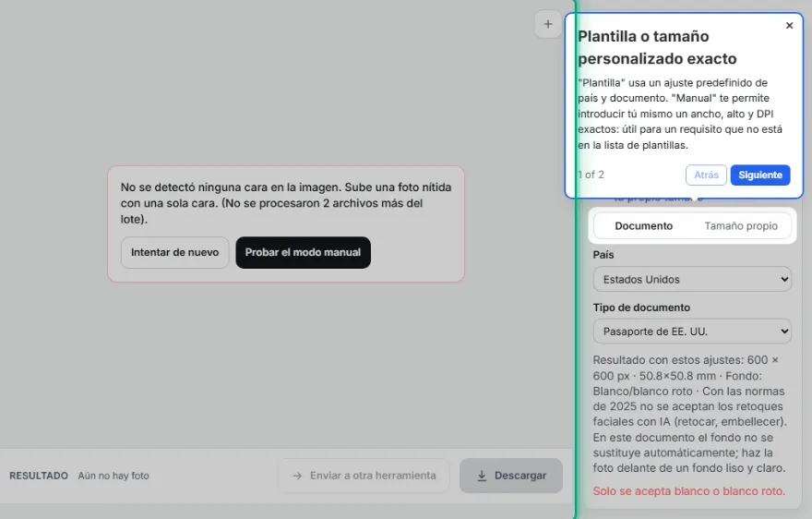Open the País dropdown
This screenshot has width=812, height=519.
(692, 280)
